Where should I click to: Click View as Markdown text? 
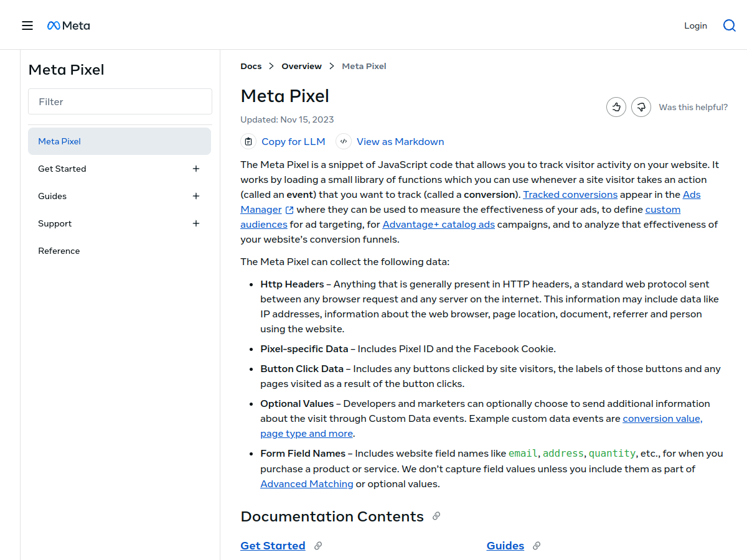[400, 141]
